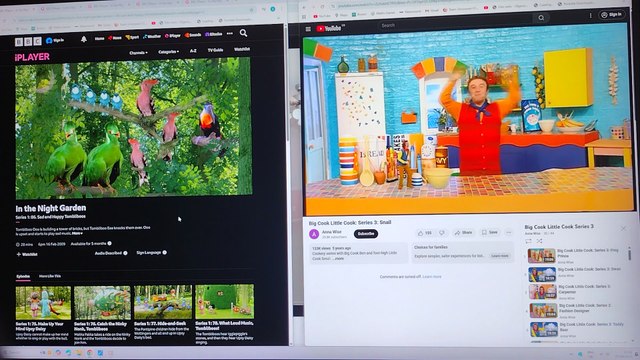Open the BBC more menu (three dots)
Viewport: 640px width, 360px height.
click(x=230, y=33)
